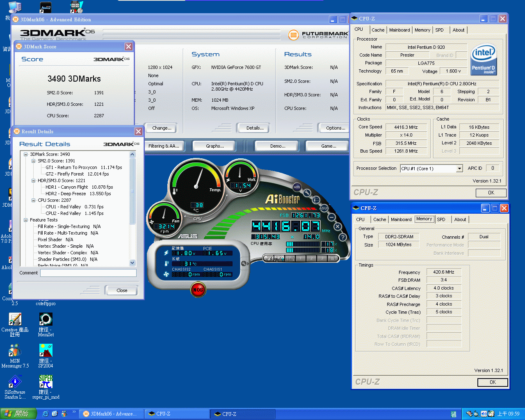Collapse HDR/SM3.0 Score: 1221 tree node

point(34,180)
